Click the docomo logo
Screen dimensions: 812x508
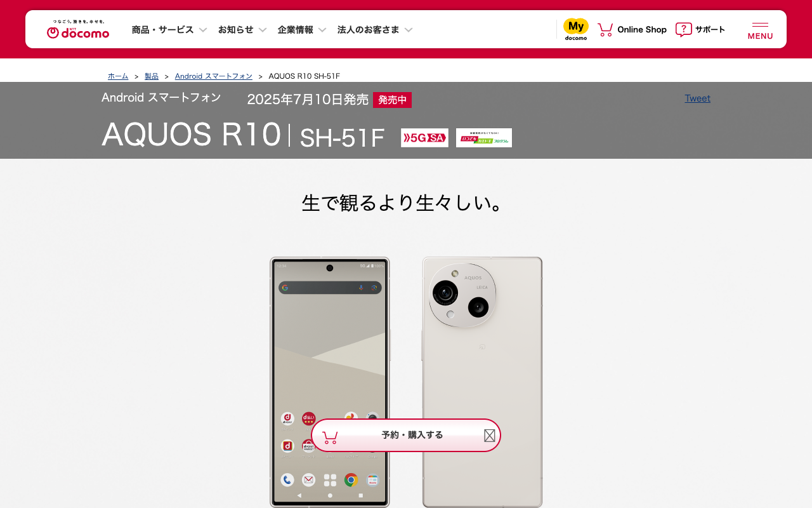tap(78, 29)
